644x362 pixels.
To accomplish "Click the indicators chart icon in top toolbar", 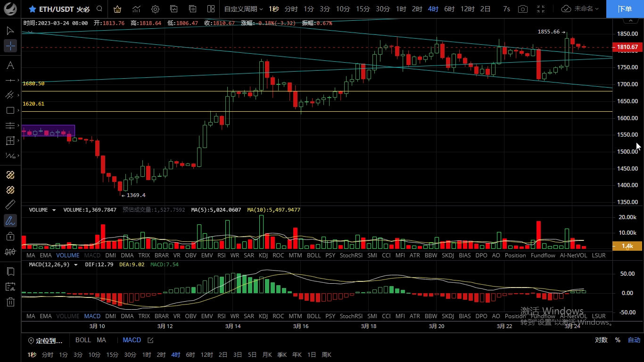I will tap(136, 9).
